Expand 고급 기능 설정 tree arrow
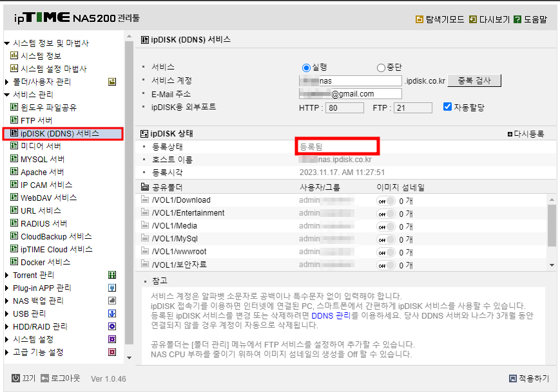The width and height of the screenshot is (560, 392). 7,352
